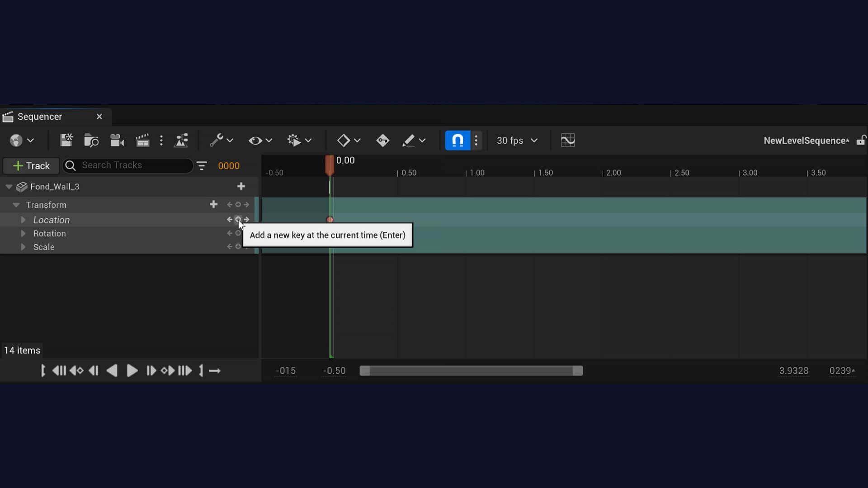Toggle the eye/view filter icon
This screenshot has height=488, width=868.
click(x=255, y=140)
